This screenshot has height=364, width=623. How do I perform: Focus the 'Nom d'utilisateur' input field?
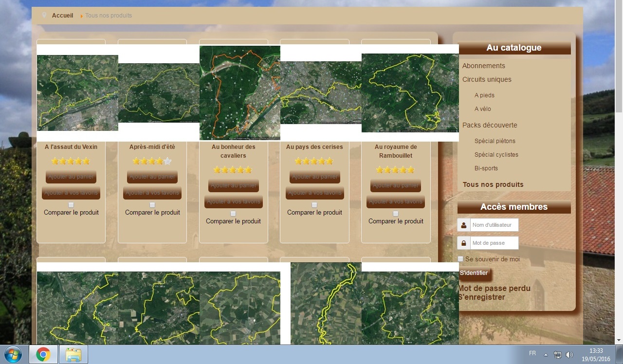pyautogui.click(x=494, y=225)
